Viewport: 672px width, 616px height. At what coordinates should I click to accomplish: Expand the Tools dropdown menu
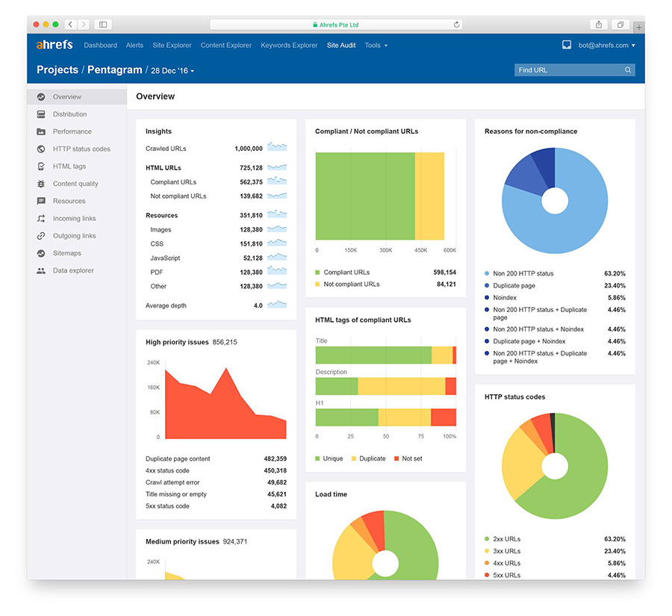376,45
